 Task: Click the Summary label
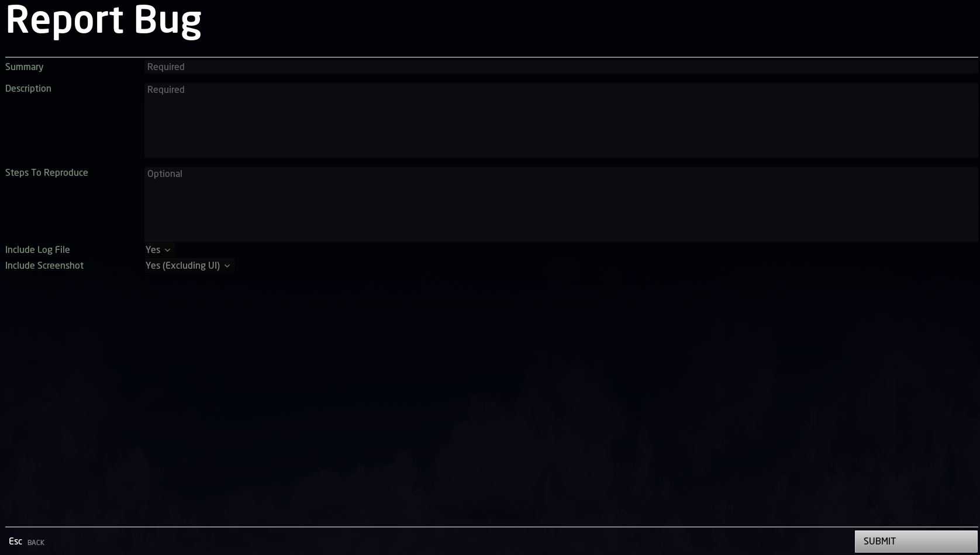pyautogui.click(x=25, y=67)
